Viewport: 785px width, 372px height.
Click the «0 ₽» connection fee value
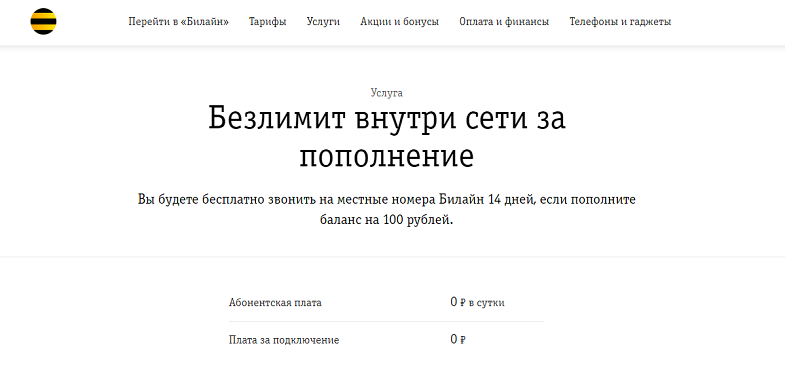(x=458, y=340)
